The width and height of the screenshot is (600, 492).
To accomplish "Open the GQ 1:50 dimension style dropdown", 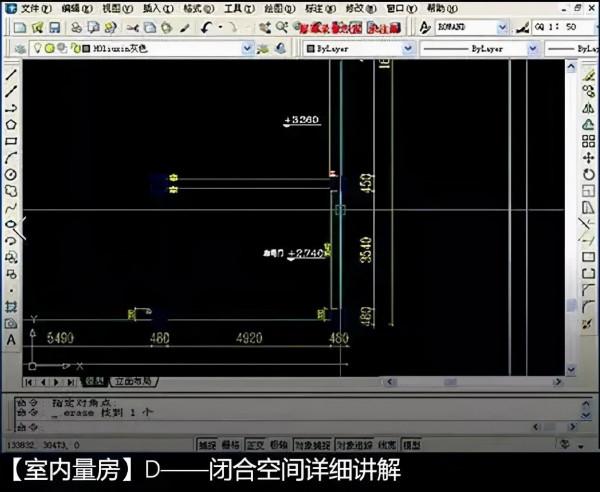I will (564, 27).
